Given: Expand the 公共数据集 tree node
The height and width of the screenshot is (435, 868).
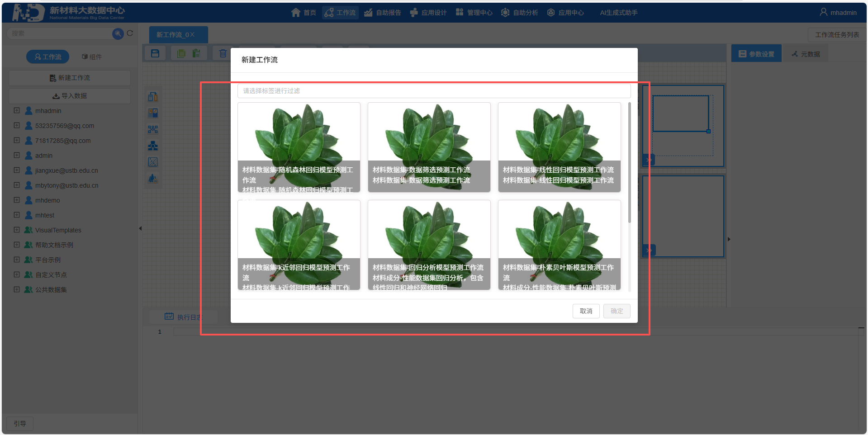Looking at the screenshot, I should coord(17,290).
